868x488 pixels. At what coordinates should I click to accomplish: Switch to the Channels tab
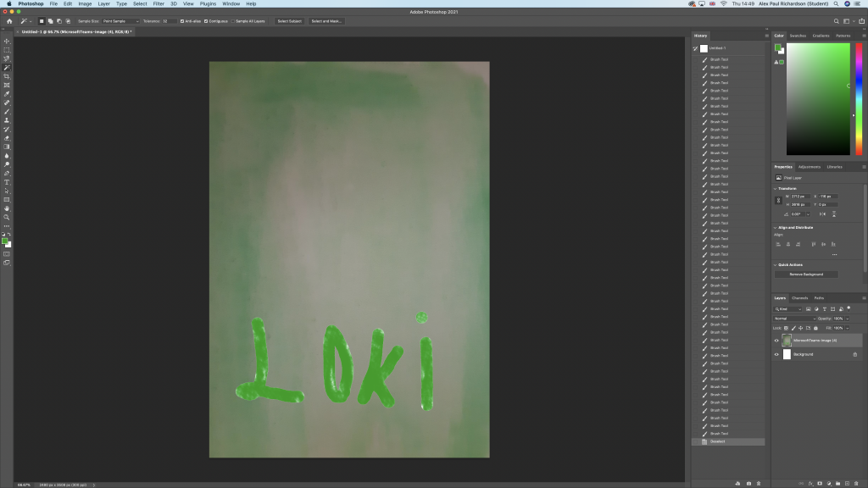(800, 298)
